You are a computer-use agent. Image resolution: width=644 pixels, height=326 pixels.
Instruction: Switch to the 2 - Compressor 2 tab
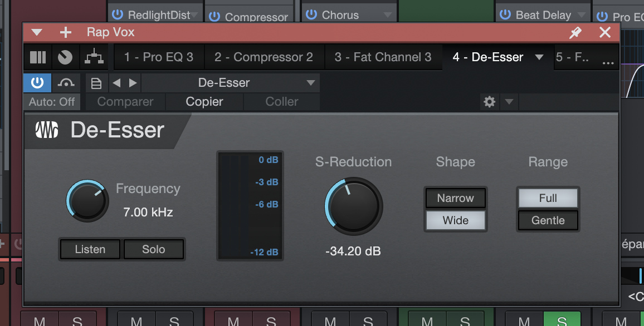pos(264,57)
